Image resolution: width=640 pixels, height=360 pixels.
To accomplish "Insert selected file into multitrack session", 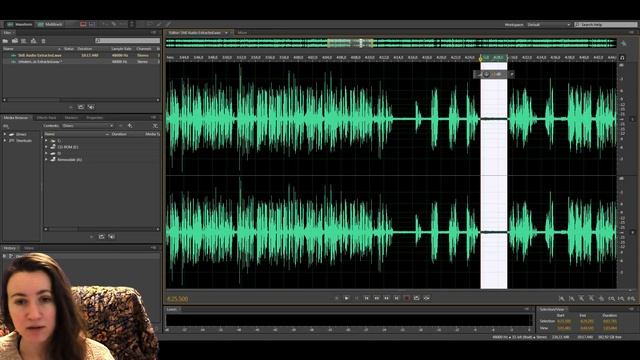I will click(33, 41).
